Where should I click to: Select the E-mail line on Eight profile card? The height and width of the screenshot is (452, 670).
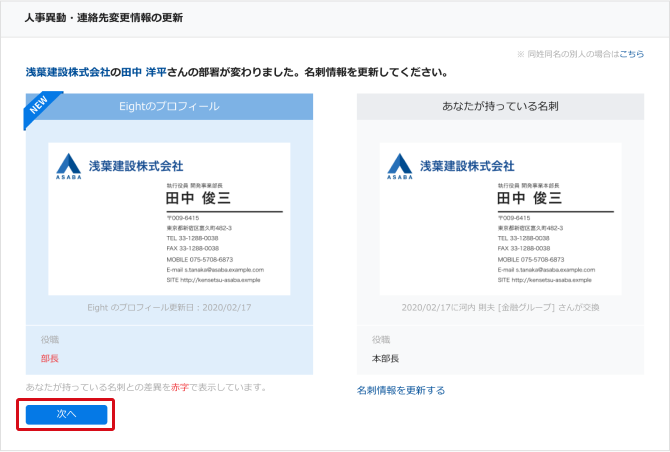(215, 270)
